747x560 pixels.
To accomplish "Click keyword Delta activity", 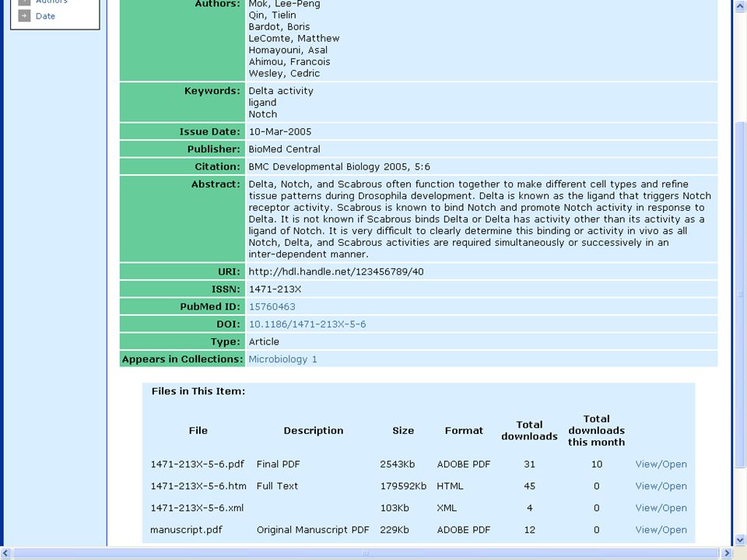I will (281, 91).
